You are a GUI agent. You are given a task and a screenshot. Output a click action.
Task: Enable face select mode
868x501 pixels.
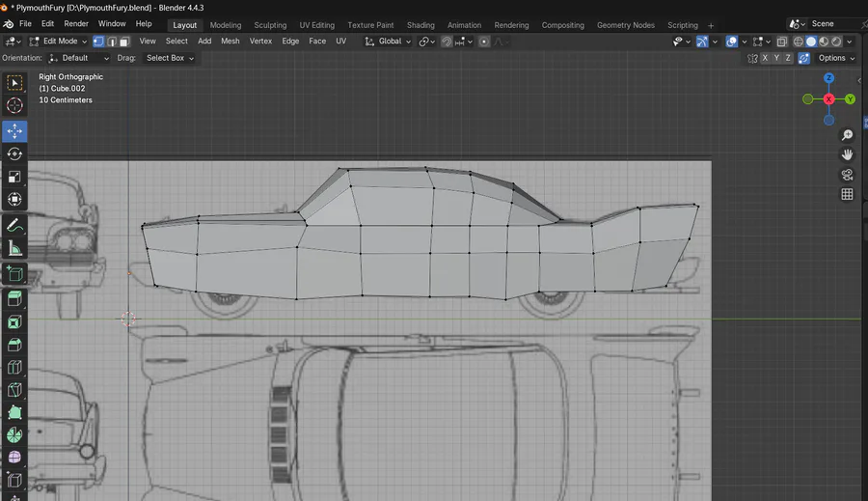pos(124,42)
